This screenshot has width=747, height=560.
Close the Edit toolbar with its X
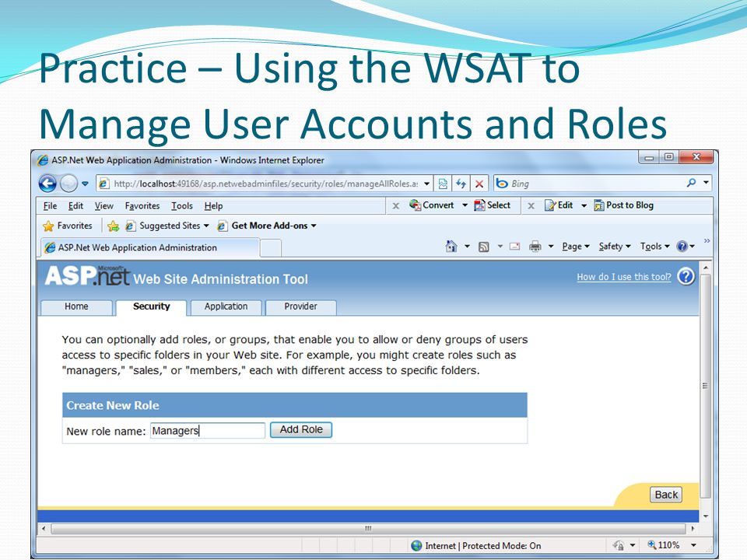coord(531,205)
